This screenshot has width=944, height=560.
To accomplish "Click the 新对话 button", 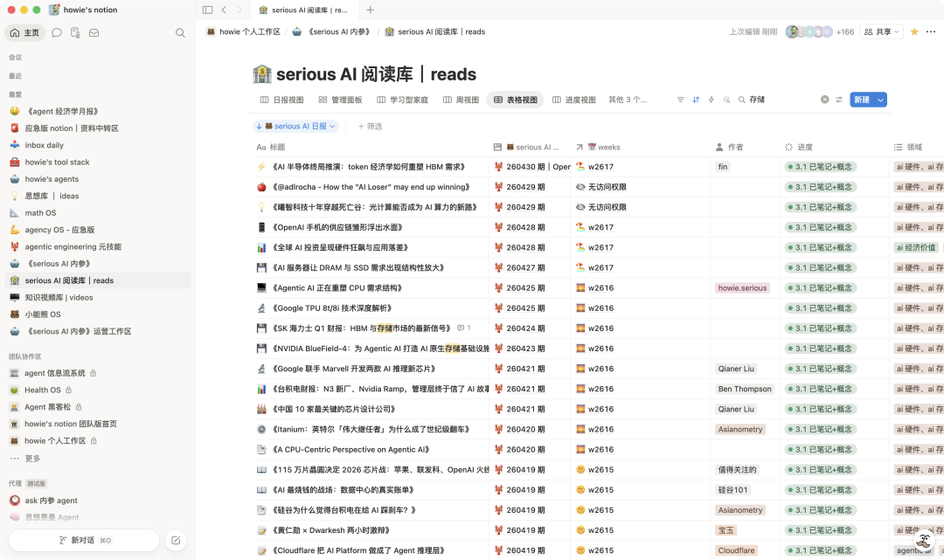I will 84,540.
